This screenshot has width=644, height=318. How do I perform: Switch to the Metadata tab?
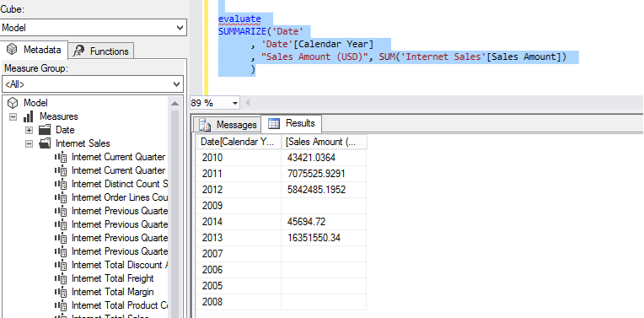coord(34,50)
